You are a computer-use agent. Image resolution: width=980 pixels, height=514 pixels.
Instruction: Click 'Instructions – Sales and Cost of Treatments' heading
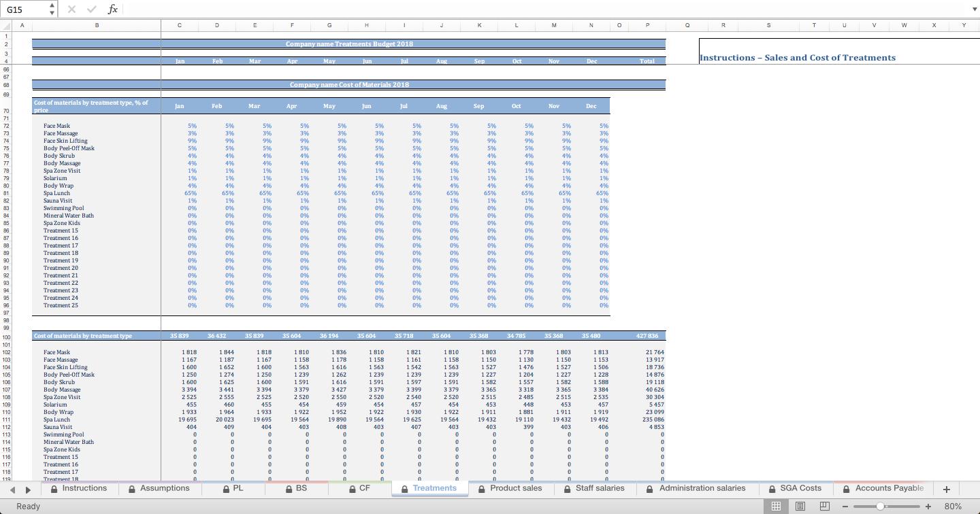(x=798, y=58)
